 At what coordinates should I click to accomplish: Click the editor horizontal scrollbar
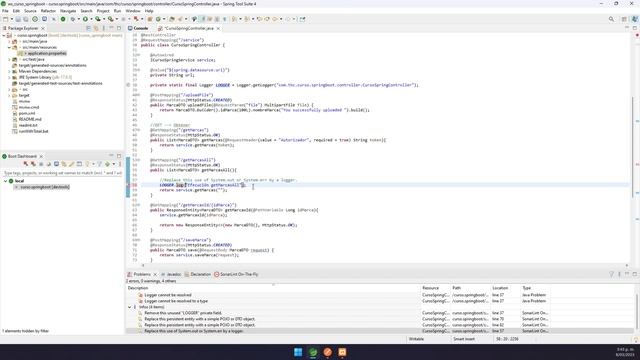click(x=384, y=265)
